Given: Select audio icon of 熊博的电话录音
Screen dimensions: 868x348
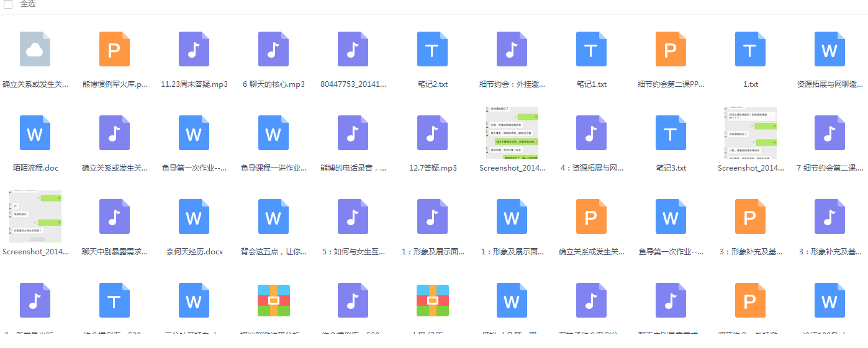Looking at the screenshot, I should pos(353,133).
